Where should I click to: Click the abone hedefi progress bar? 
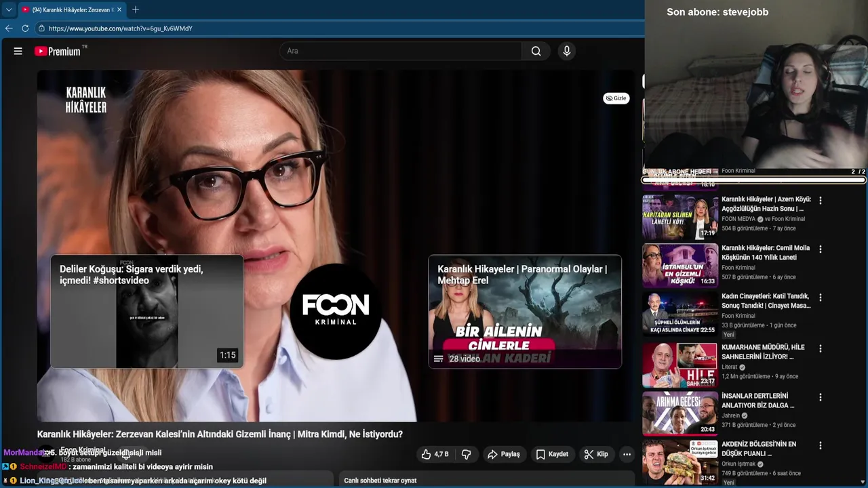point(754,180)
